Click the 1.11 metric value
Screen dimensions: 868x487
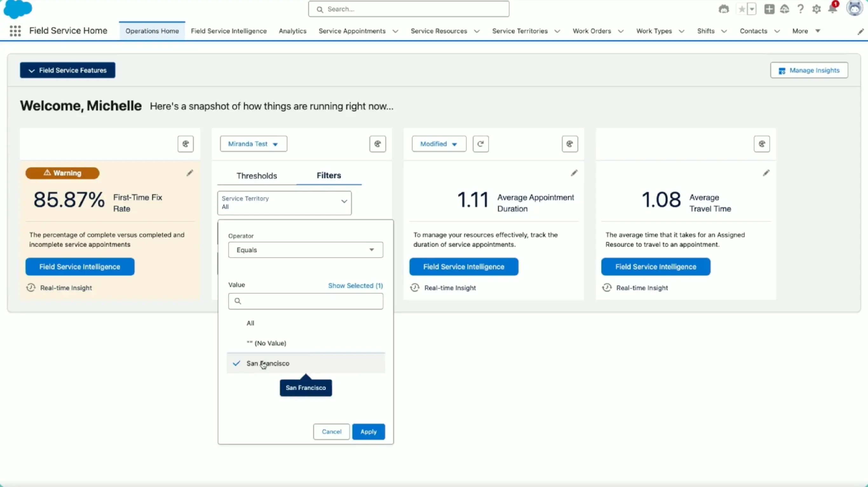(x=473, y=200)
